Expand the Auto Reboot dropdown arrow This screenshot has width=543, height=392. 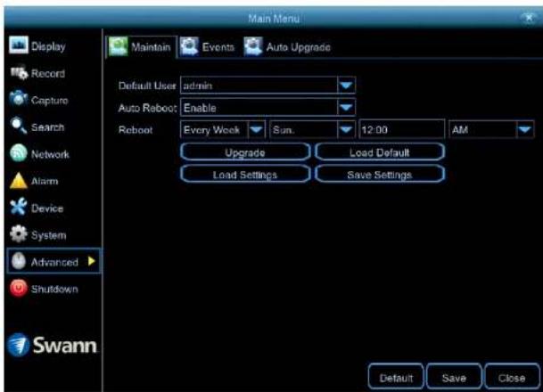click(346, 108)
